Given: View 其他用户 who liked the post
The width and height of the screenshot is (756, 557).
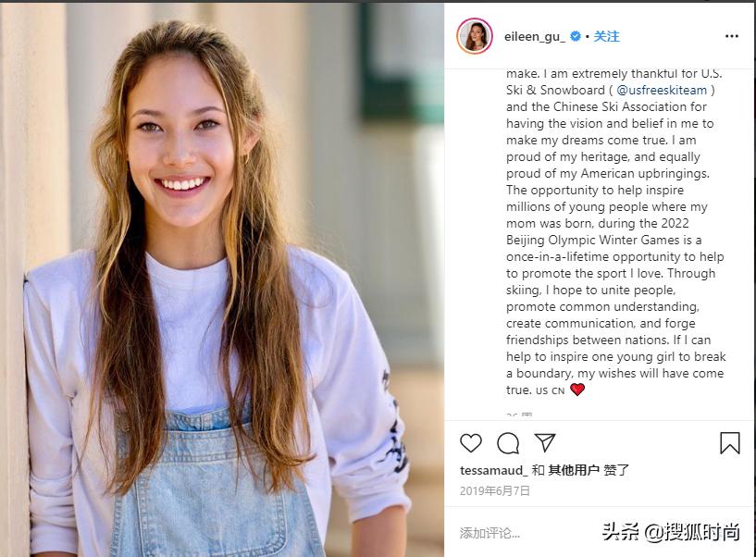Looking at the screenshot, I should (x=574, y=470).
